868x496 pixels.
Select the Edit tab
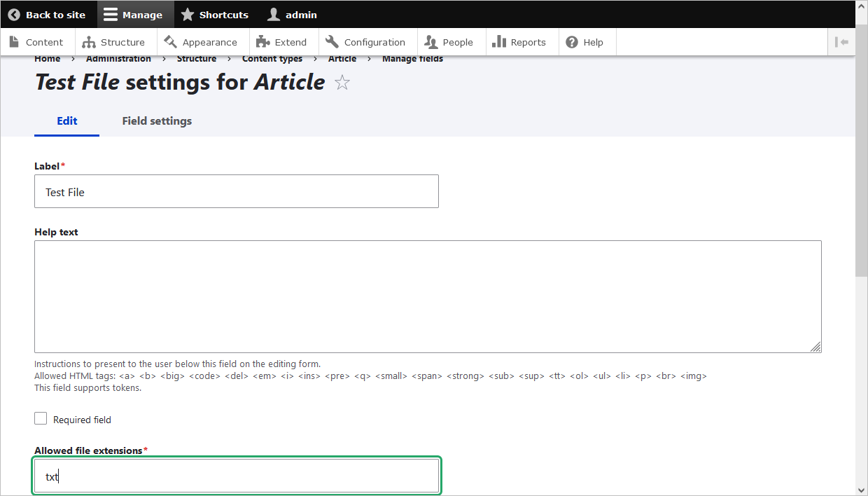coord(66,120)
